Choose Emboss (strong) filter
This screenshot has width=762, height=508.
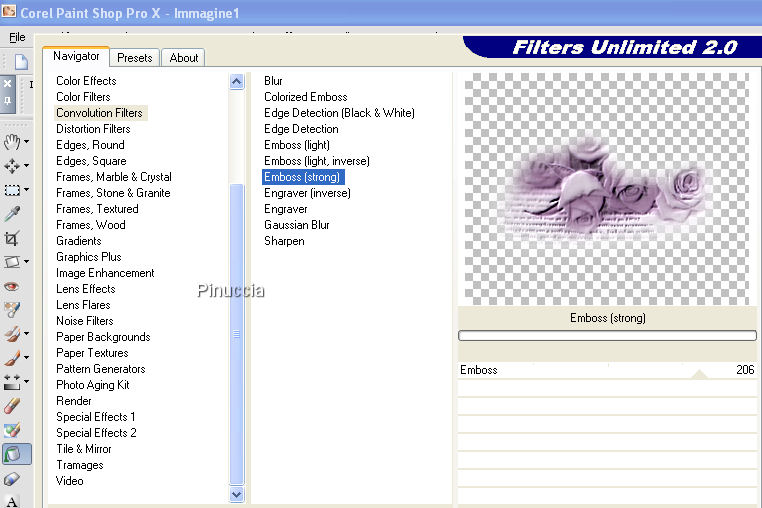pos(303,177)
